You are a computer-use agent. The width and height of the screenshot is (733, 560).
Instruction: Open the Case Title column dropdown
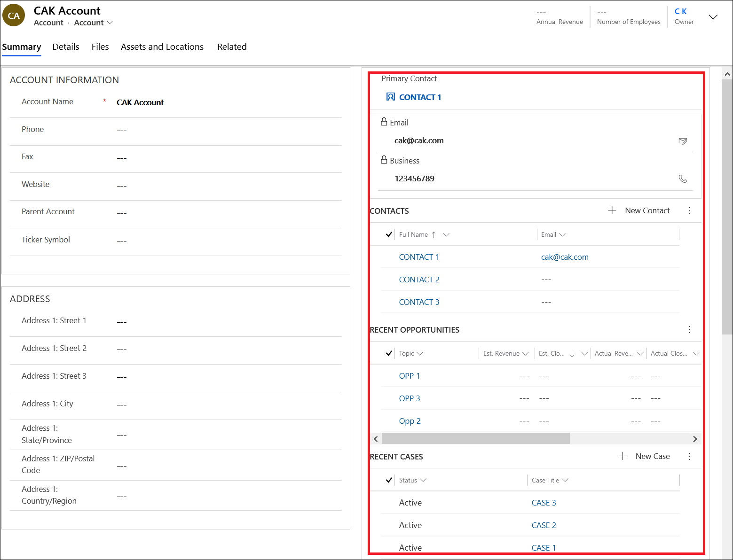(565, 480)
